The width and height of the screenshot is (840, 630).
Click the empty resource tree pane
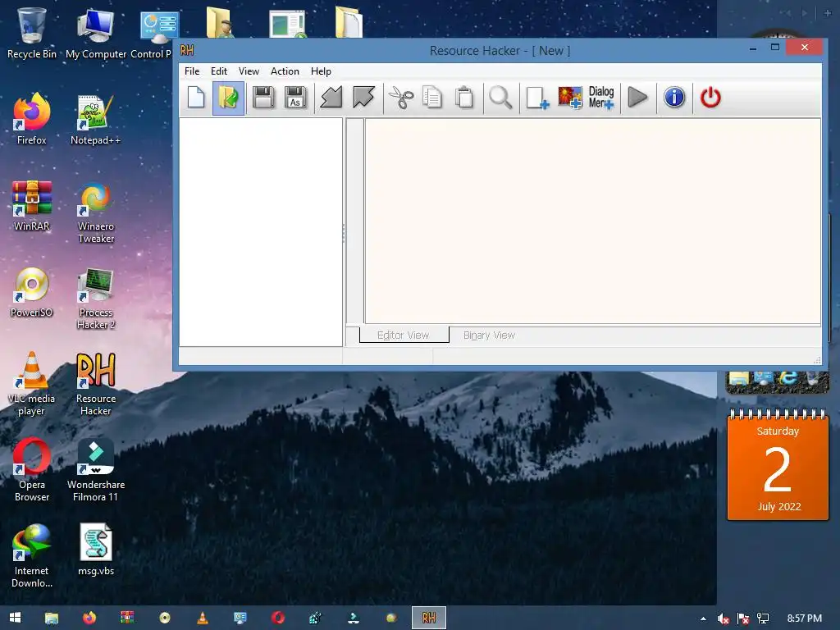tap(260, 231)
